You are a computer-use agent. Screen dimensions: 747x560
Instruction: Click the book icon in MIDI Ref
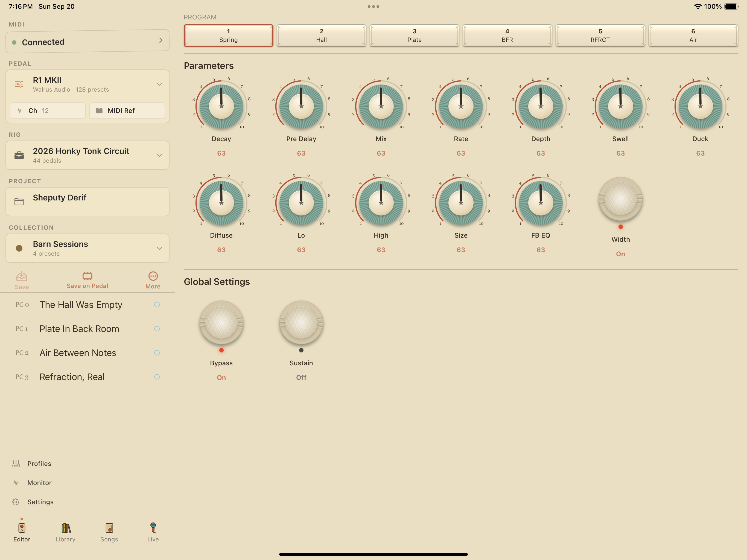coord(99,111)
